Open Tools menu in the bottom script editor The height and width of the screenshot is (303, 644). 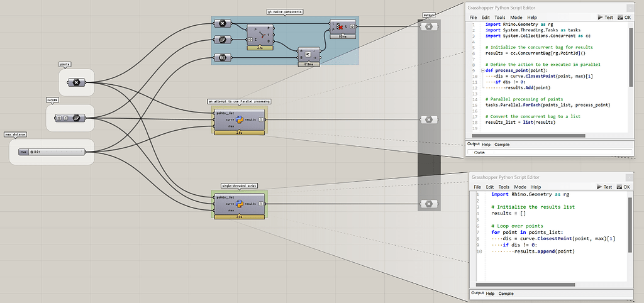(x=504, y=187)
